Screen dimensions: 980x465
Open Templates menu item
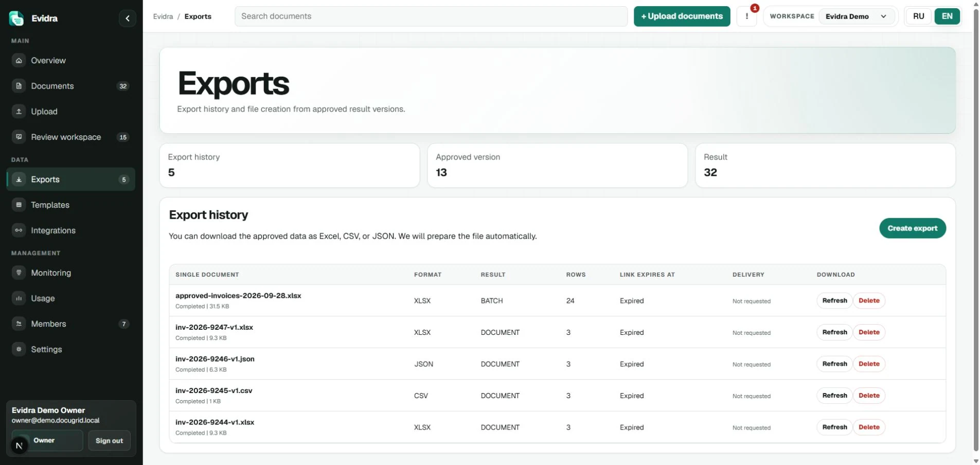[x=71, y=205]
